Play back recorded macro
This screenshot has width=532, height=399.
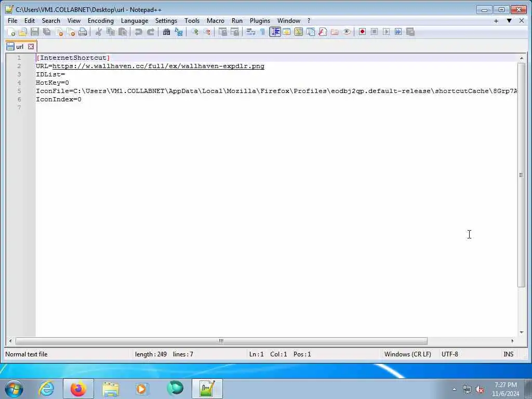[386, 32]
